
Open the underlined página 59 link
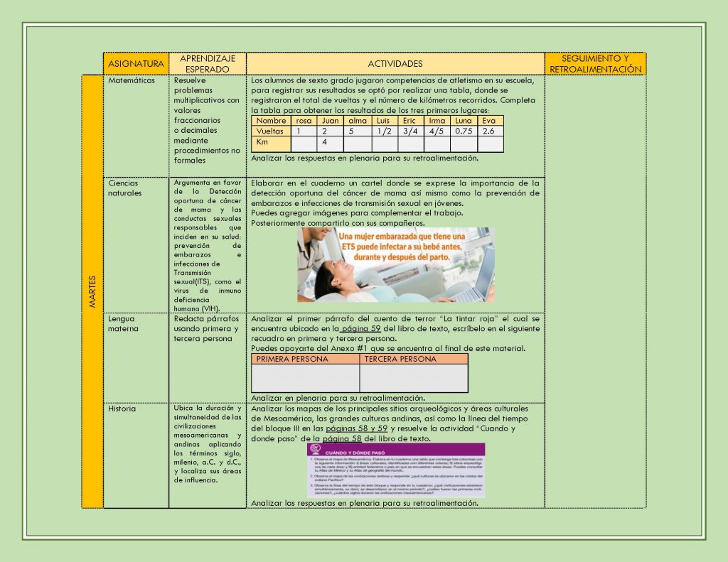tap(360, 328)
